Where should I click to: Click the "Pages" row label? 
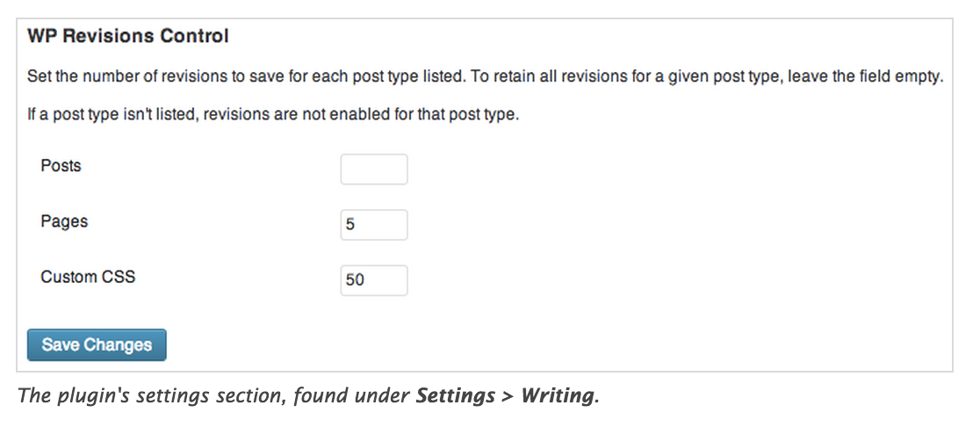click(64, 221)
